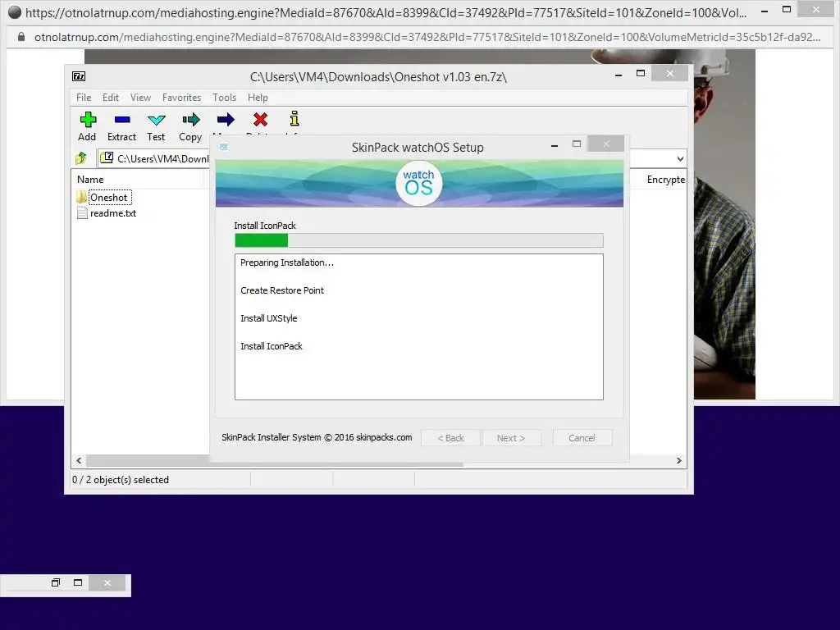Click the 7z application icon in title bar
Screen dimensions: 840x630
click(x=79, y=76)
